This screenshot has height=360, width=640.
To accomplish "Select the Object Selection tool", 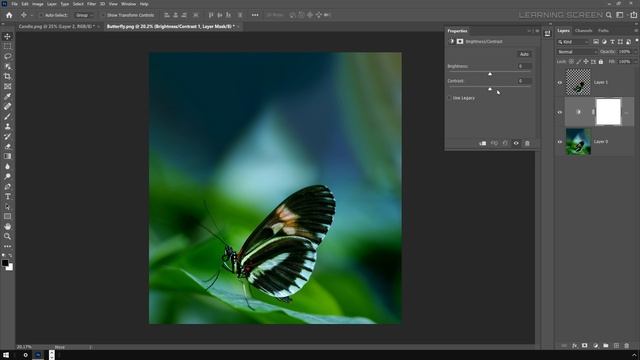I will click(7, 66).
